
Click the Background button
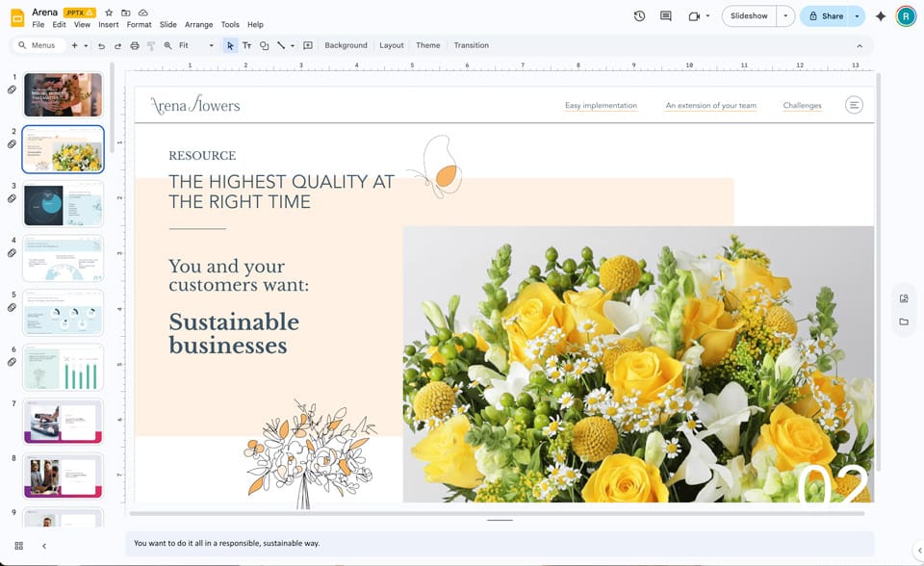pos(346,45)
